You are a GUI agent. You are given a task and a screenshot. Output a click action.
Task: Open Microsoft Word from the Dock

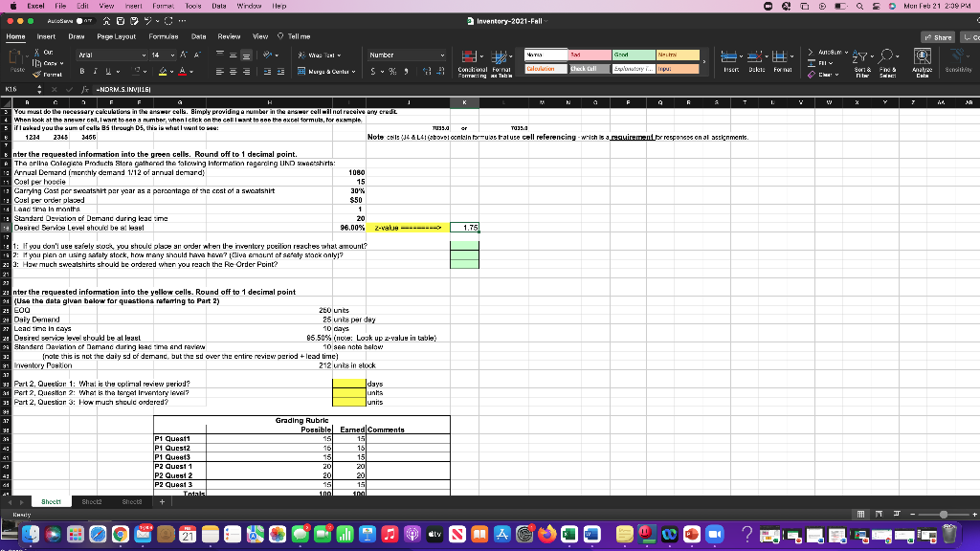pyautogui.click(x=591, y=534)
